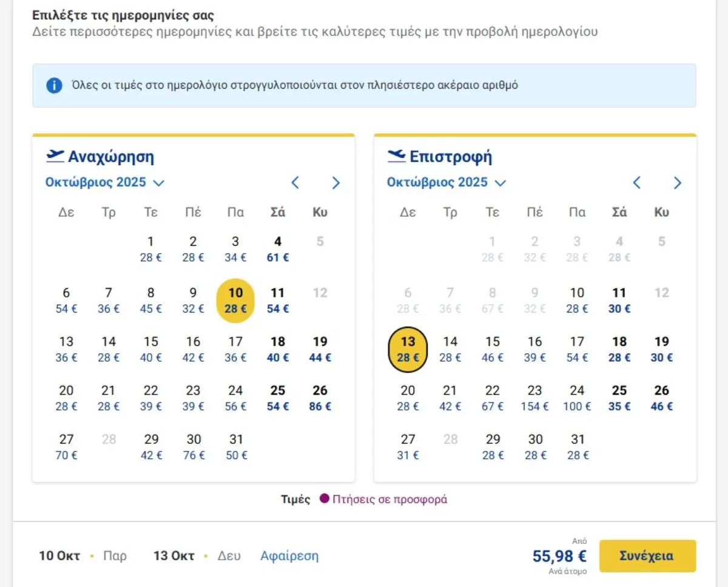This screenshot has height=587, width=728.
Task: Go to previous month in return calendar
Action: [x=637, y=183]
